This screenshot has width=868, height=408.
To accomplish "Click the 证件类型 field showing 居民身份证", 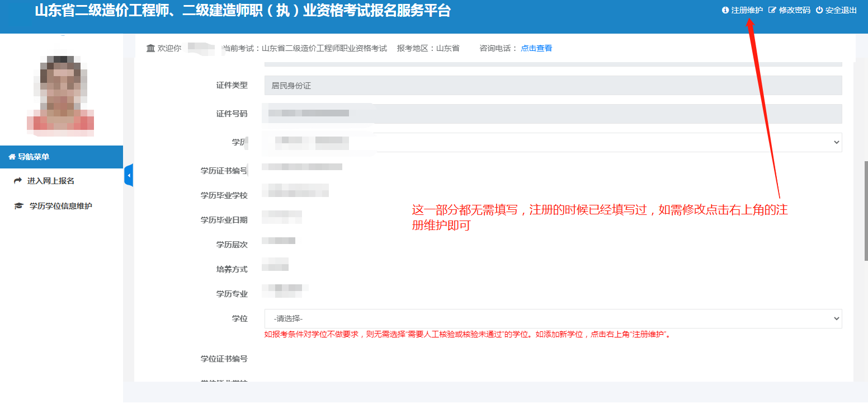I will pos(553,86).
